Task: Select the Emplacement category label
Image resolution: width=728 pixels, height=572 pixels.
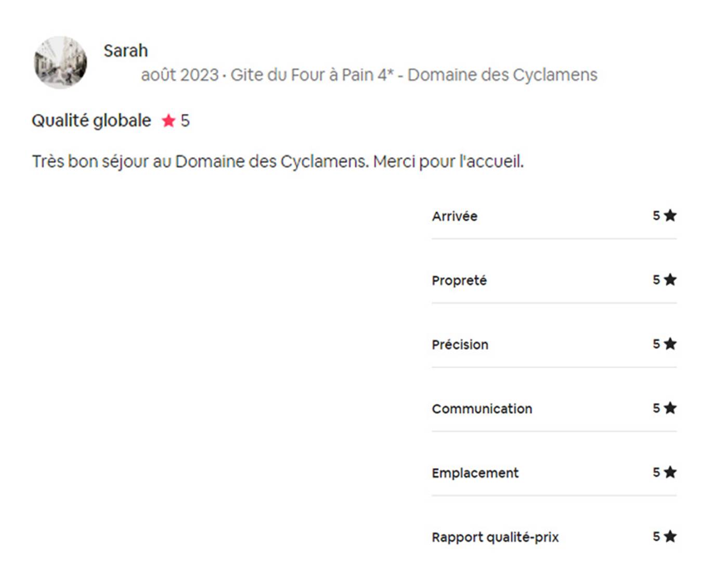Action: pyautogui.click(x=475, y=473)
